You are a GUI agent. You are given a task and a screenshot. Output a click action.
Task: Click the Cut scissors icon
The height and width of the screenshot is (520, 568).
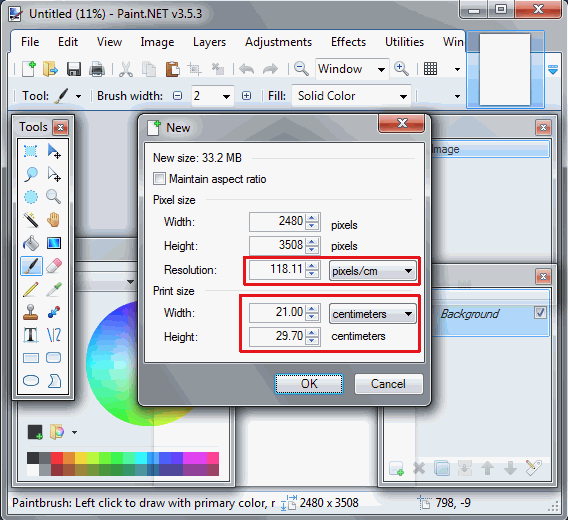click(126, 69)
